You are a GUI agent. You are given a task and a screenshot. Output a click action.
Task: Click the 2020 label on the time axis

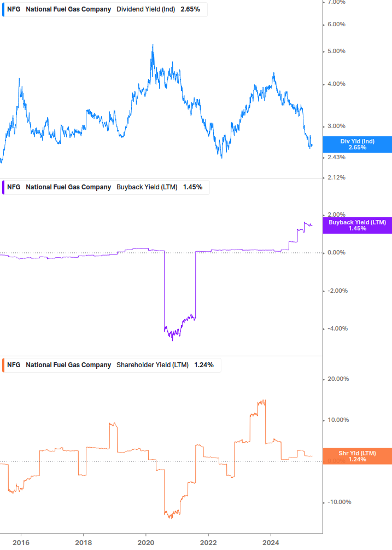[146, 543]
